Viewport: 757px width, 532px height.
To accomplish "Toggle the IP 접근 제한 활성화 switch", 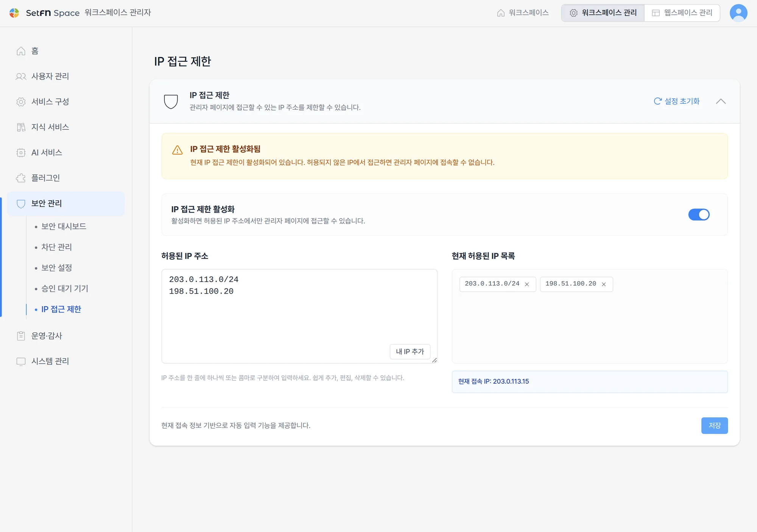I will [x=699, y=215].
